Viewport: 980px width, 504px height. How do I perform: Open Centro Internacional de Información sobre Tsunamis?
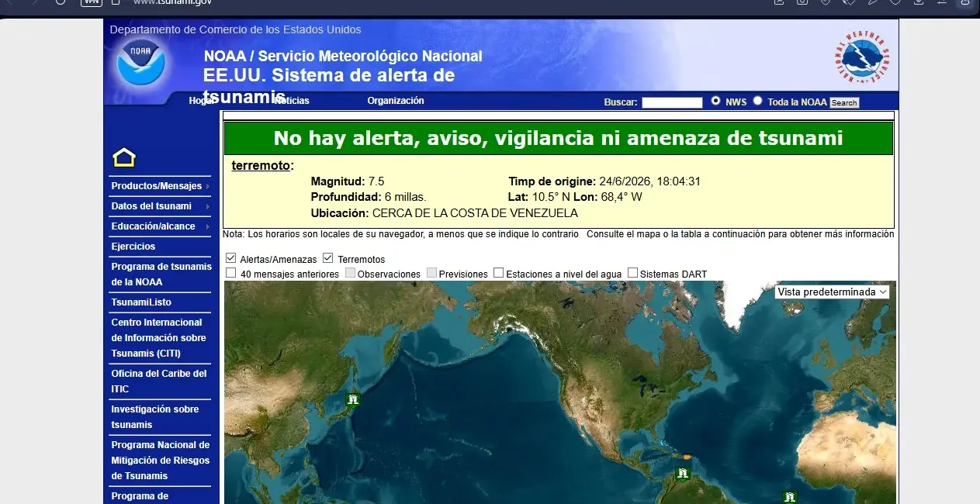159,338
